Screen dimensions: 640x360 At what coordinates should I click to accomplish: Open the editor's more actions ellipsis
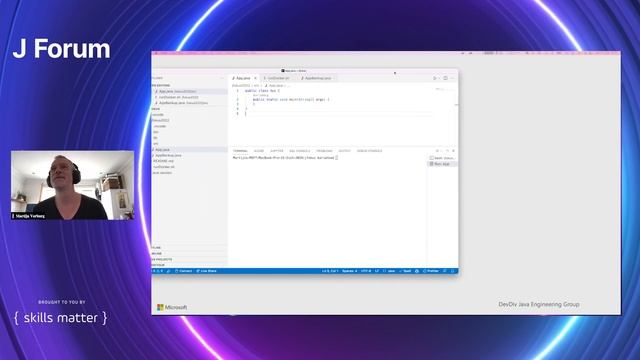coord(453,78)
